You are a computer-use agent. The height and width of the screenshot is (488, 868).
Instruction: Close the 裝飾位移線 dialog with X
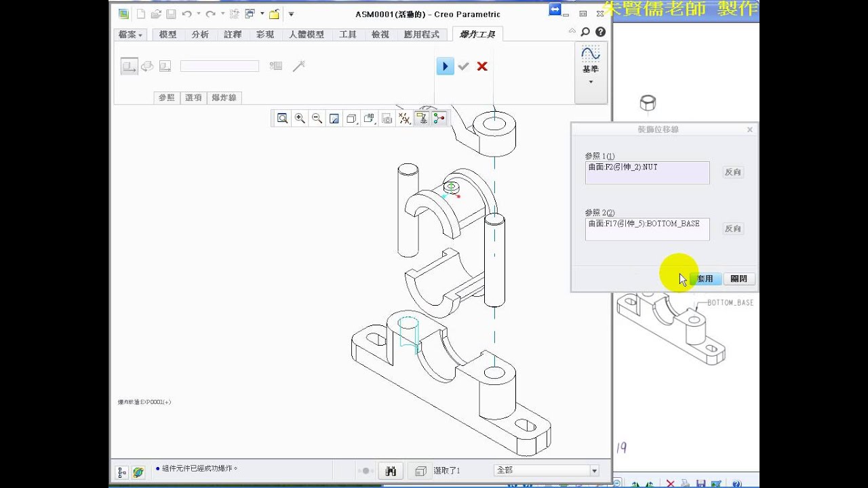pos(749,129)
